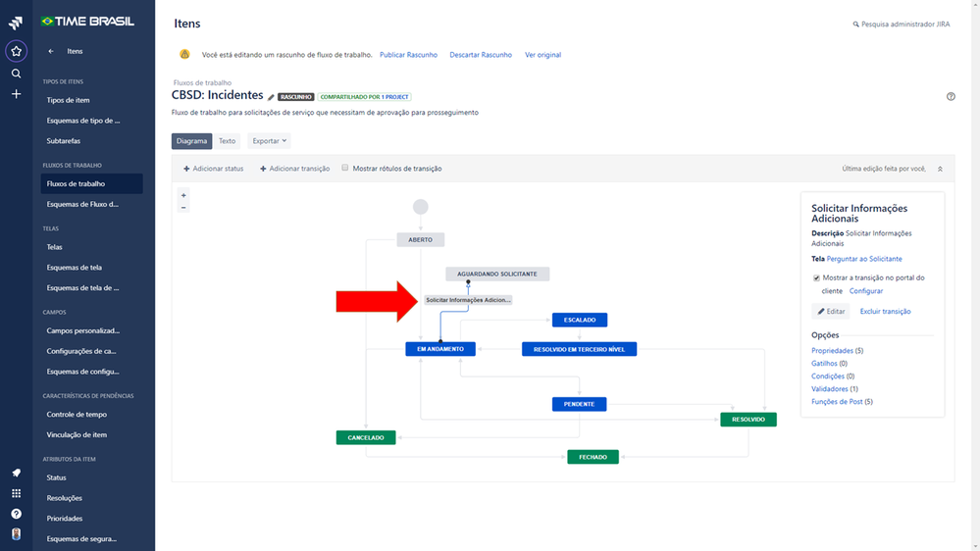Click Publicar Rascunho link
The height and width of the screenshot is (551, 980).
(x=408, y=55)
